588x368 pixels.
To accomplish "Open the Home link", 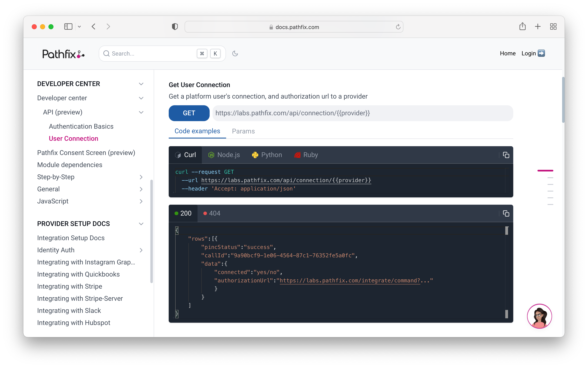I will pyautogui.click(x=507, y=53).
